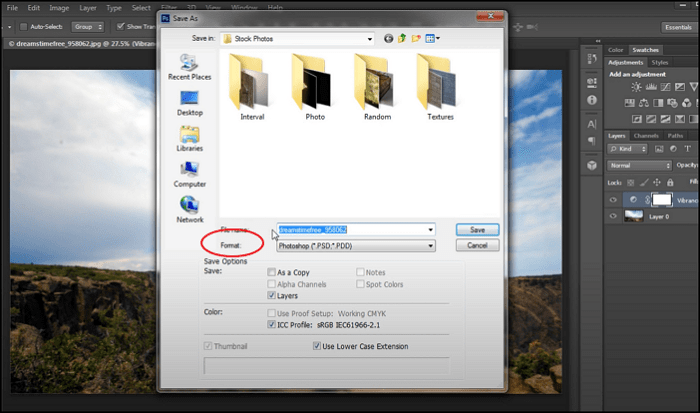Uncheck the Layers save option
700x413 pixels.
click(271, 295)
